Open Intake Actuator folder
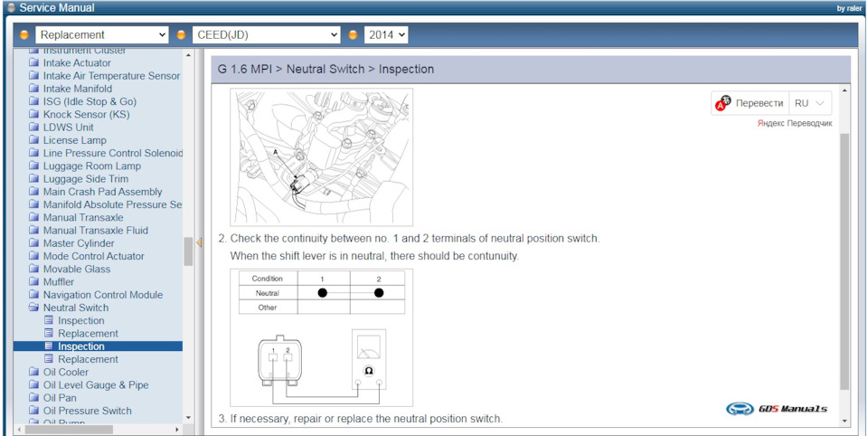 tap(77, 63)
